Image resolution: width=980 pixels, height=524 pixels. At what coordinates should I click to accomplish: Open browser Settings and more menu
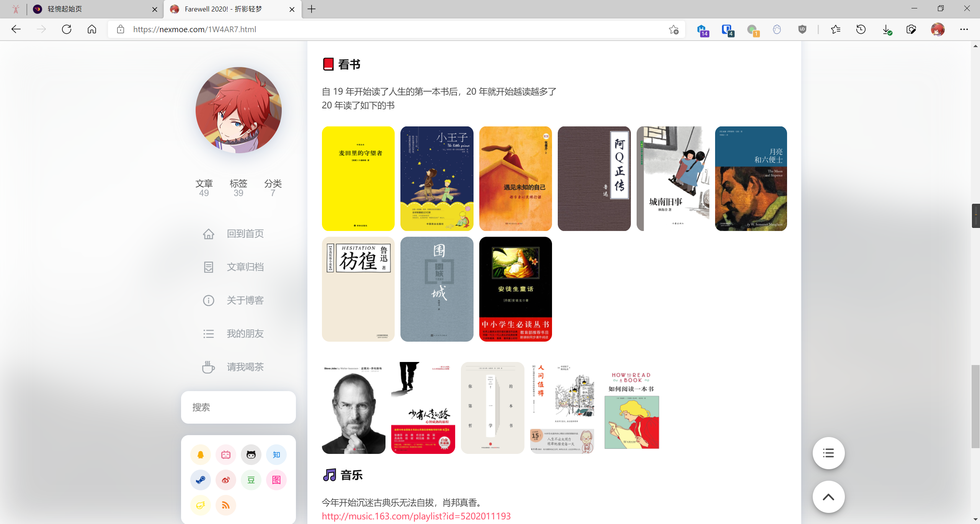[x=964, y=29]
